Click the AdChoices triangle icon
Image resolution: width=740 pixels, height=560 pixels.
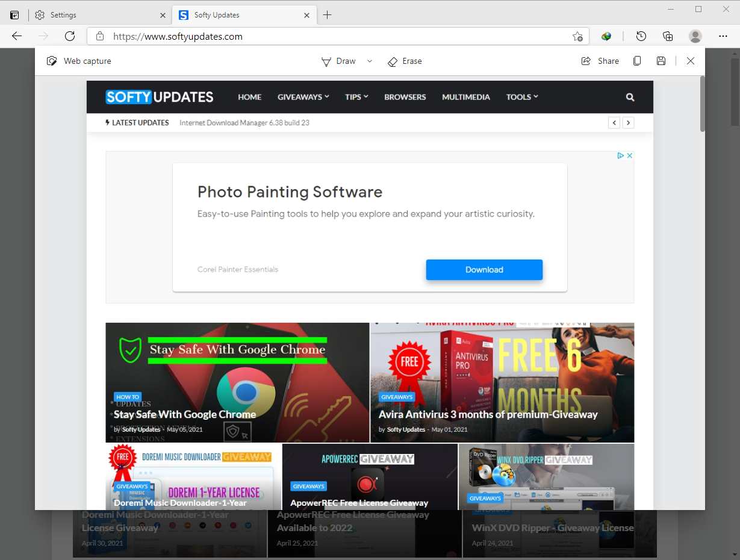click(620, 155)
